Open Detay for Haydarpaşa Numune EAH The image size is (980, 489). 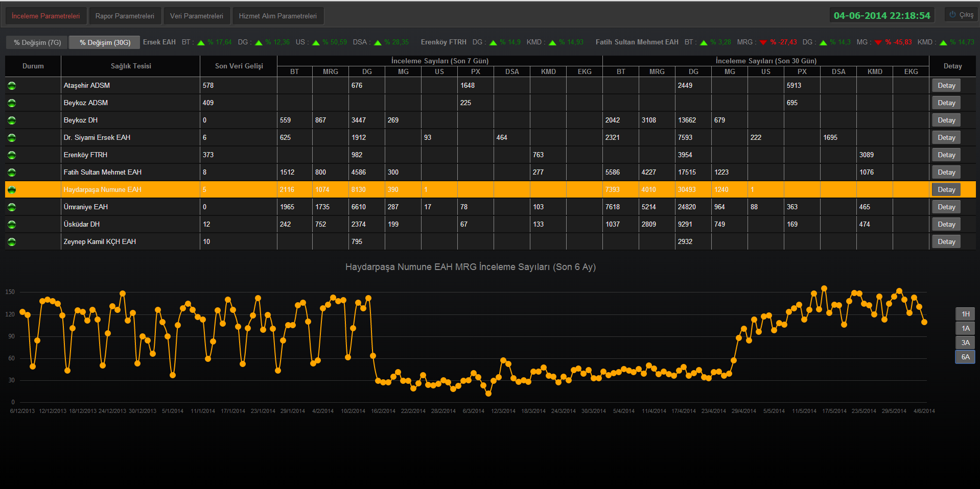point(946,189)
